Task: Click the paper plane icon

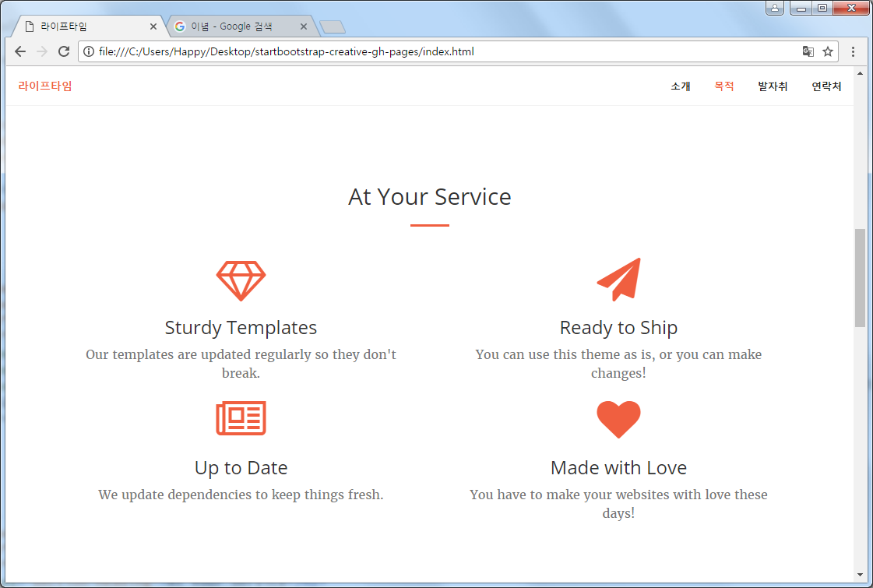Action: pyautogui.click(x=619, y=280)
